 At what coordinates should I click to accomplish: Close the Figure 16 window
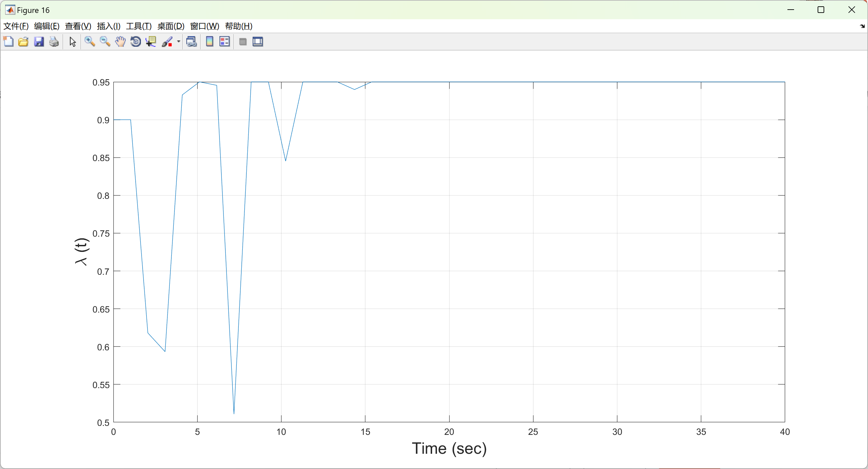(851, 10)
